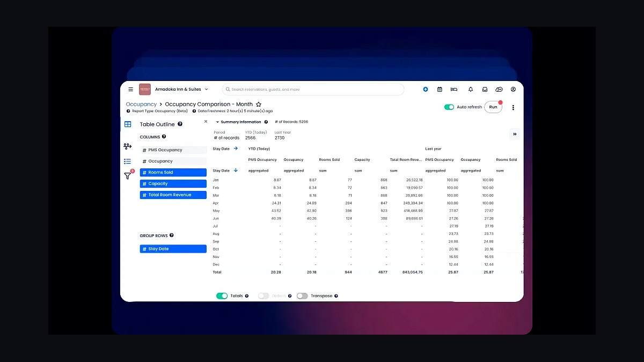The height and width of the screenshot is (362, 644).
Task: Select the table outline sidebar tab icon
Action: point(128,124)
